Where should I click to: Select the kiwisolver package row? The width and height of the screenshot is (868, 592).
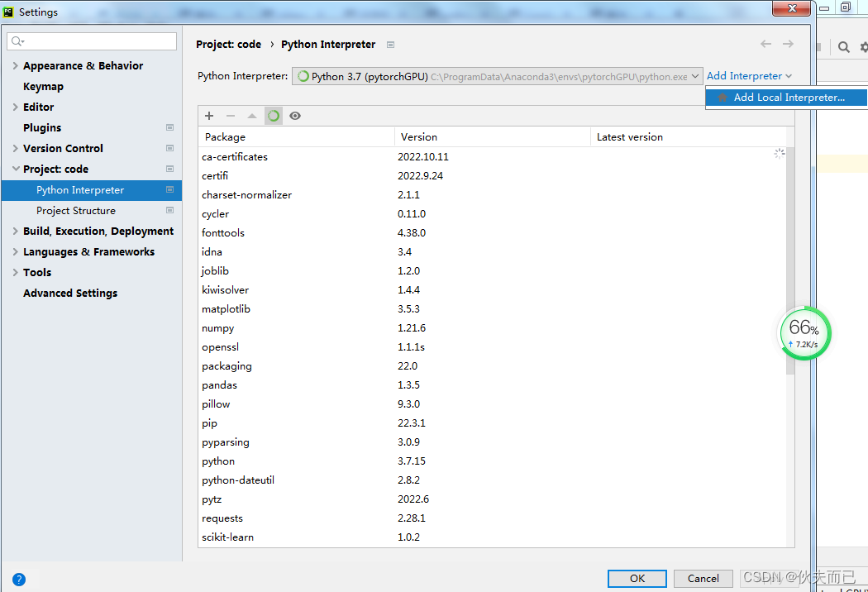(492, 289)
